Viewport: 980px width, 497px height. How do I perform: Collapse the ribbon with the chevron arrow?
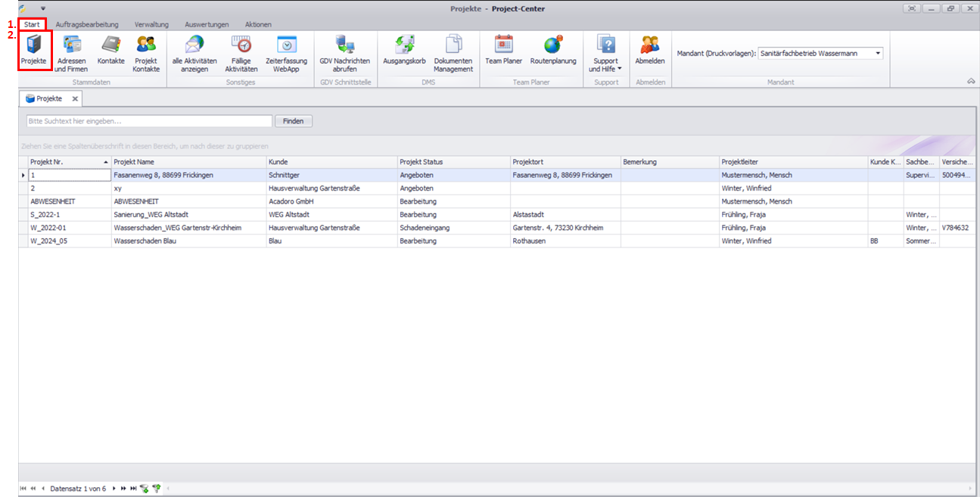tap(971, 81)
